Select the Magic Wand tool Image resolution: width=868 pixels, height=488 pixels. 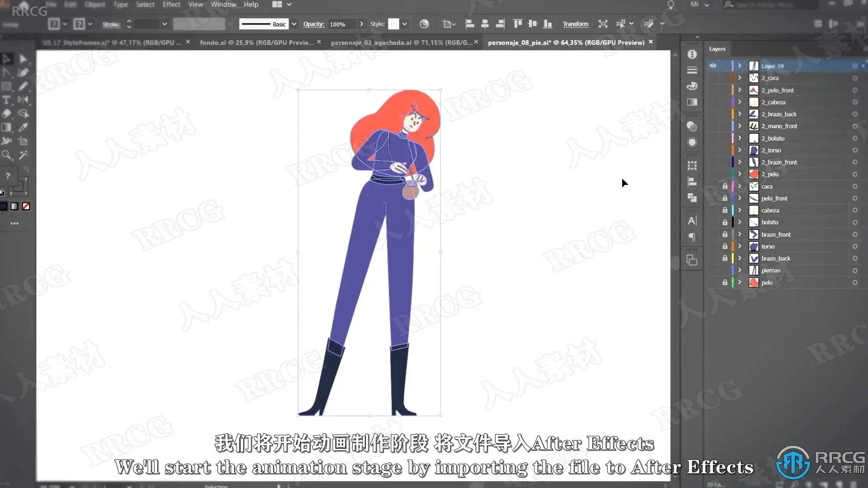pos(23,155)
